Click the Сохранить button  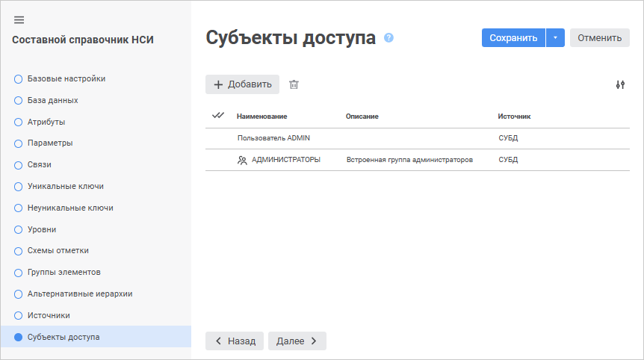513,38
